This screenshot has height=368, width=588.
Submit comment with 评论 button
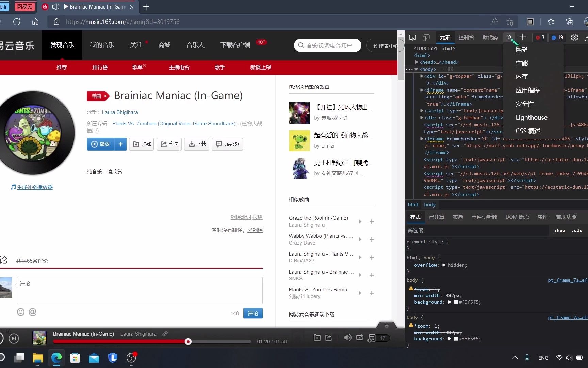(253, 313)
